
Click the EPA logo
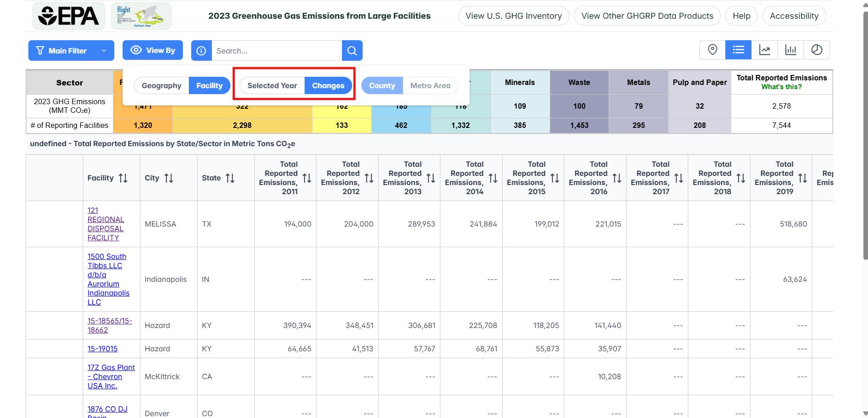point(69,16)
